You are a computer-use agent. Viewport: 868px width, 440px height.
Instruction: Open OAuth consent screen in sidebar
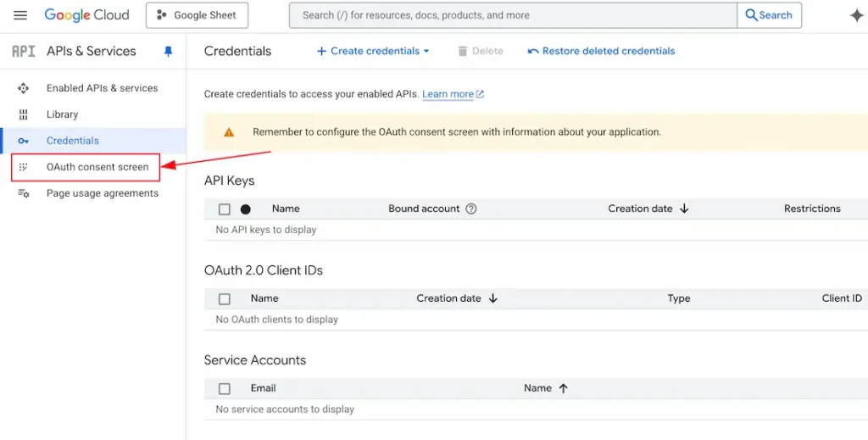[x=97, y=167]
